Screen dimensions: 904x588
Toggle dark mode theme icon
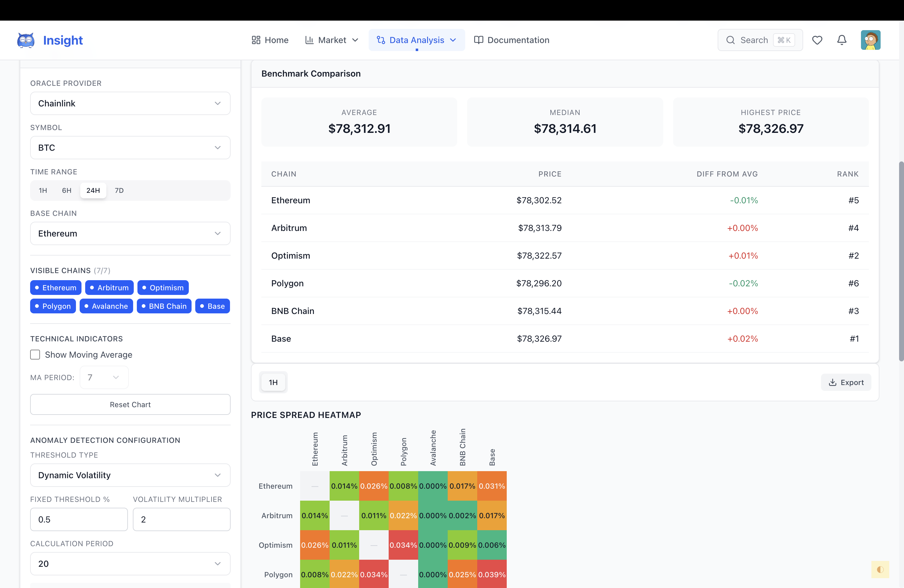point(880,569)
